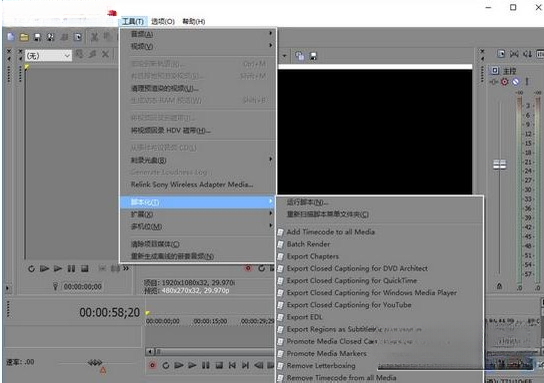Run Add Timecode to all Media script
This screenshot has height=383, width=544.
(x=380, y=232)
